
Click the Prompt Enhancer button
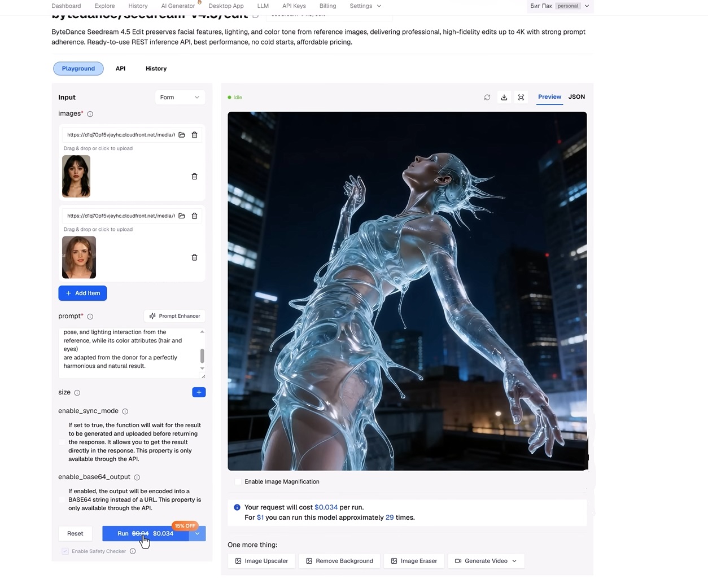[174, 316]
